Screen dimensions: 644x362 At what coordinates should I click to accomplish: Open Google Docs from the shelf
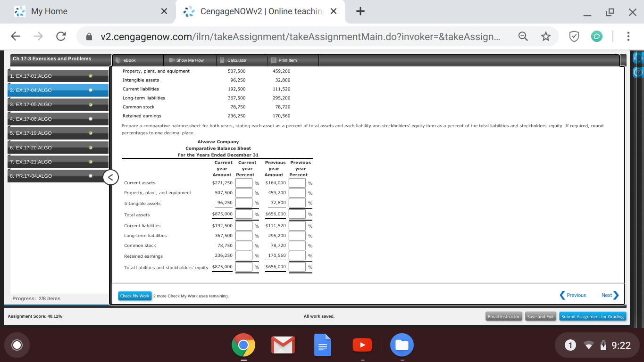pos(322,346)
